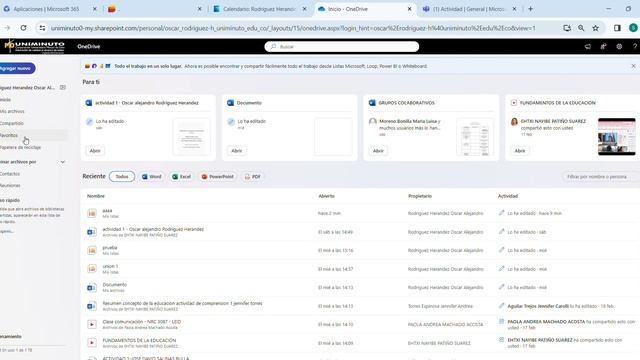Filter recent files by Excel
Viewport: 640px width, 360px height.
(x=182, y=177)
